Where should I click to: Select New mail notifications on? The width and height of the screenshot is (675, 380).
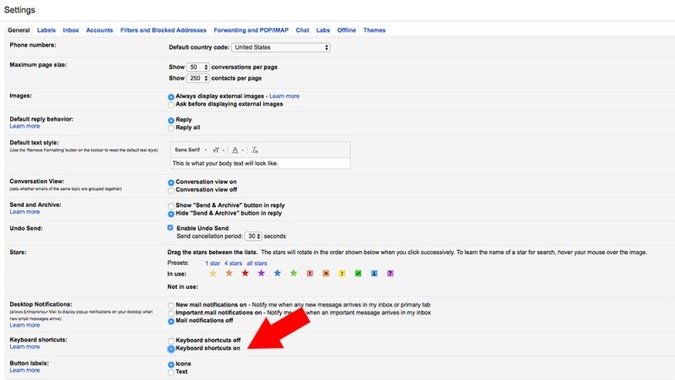point(171,305)
